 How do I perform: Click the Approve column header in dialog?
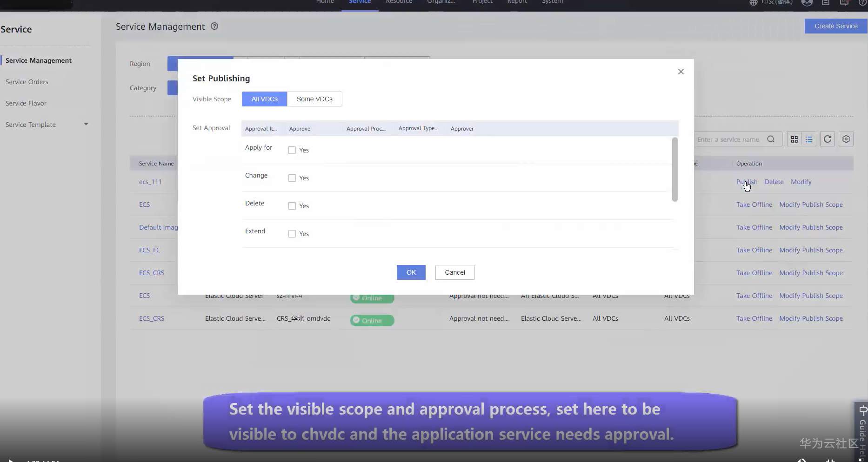coord(300,129)
